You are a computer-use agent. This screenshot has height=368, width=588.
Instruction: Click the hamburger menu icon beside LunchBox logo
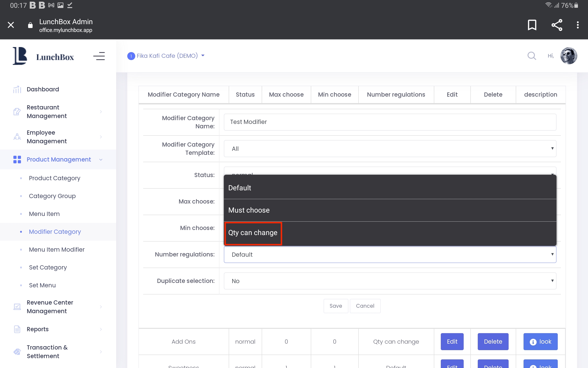click(x=99, y=56)
